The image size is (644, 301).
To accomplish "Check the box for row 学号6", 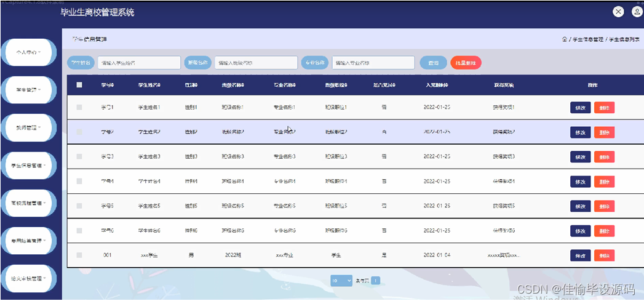I will (x=79, y=231).
